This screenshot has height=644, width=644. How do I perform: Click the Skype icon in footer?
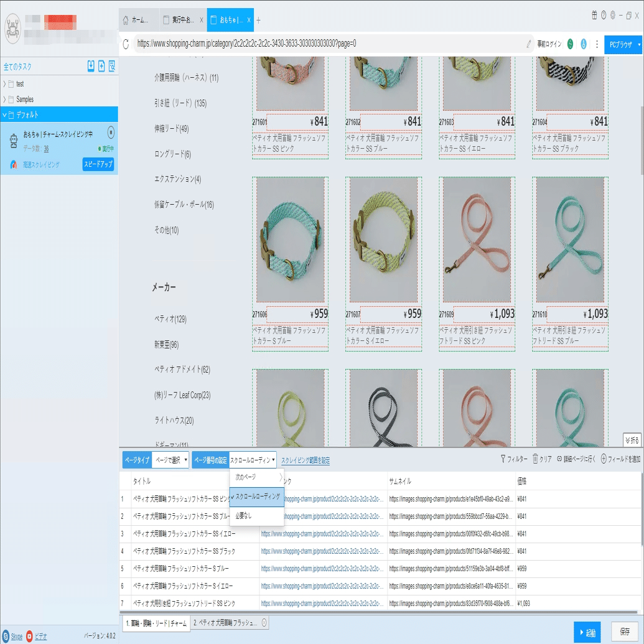tap(6, 636)
